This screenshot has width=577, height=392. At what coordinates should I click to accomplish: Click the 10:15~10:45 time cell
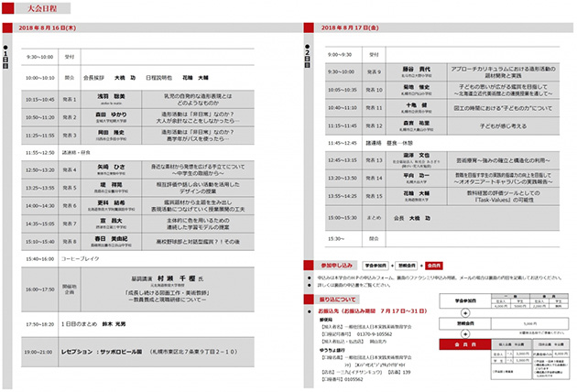(x=39, y=100)
